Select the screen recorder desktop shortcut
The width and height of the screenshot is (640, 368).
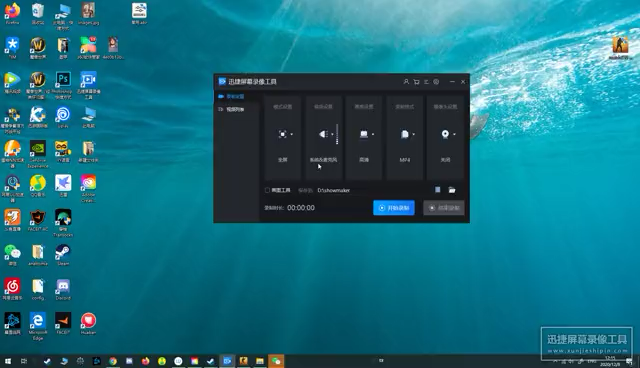88,85
